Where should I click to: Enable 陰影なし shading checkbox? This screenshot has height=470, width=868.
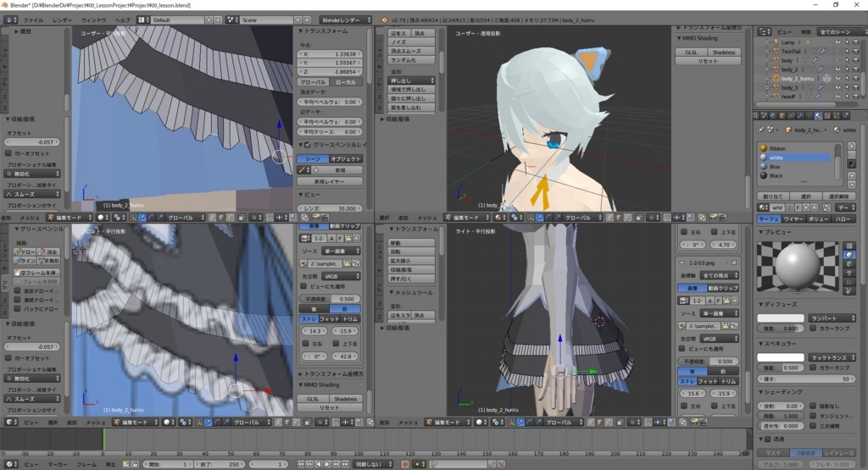coord(813,406)
